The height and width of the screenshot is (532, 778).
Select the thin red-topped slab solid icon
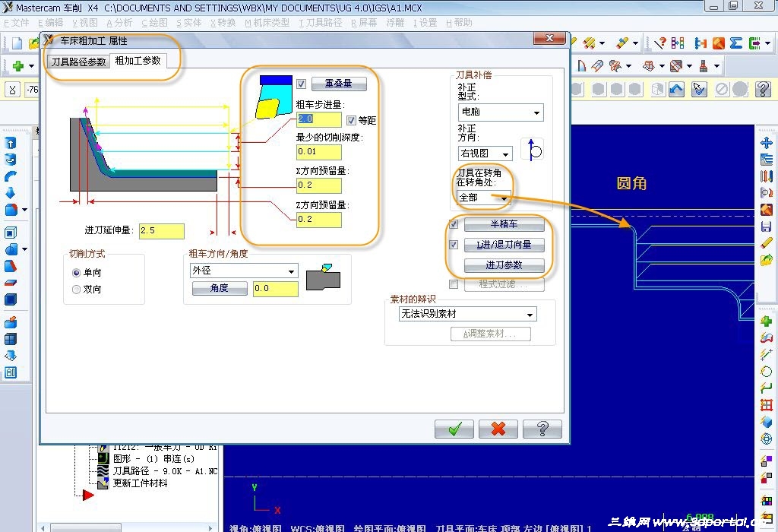(11, 283)
